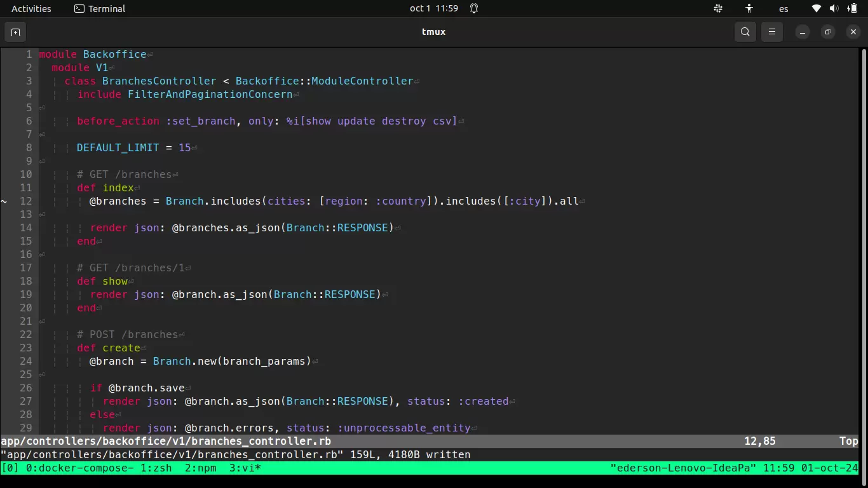868x488 pixels.
Task: Open the accessibility menu icon
Action: [x=749, y=9]
